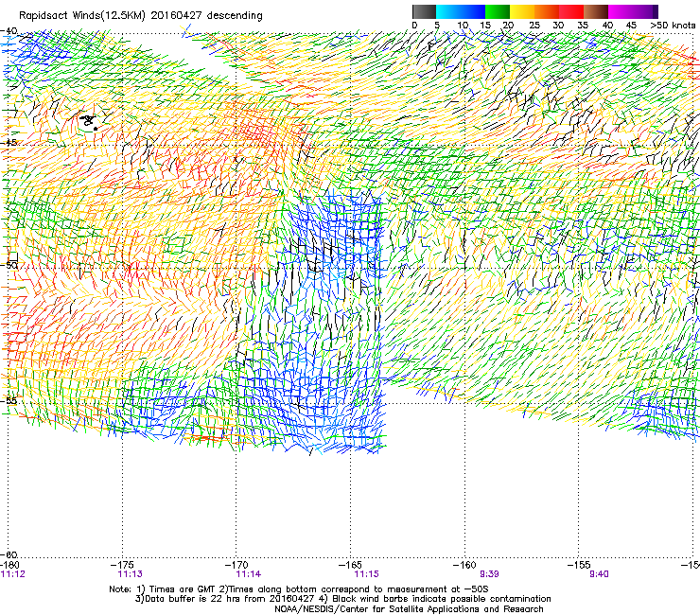Click the Rapidscat Winds title text

tap(141, 16)
